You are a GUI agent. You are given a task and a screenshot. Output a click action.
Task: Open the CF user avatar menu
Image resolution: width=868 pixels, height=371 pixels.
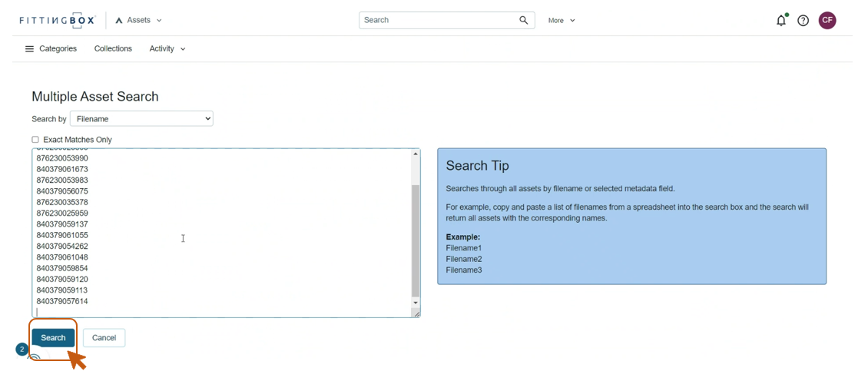(827, 21)
